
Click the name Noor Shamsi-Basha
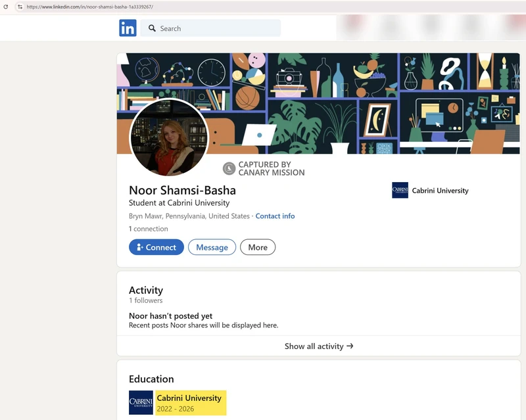(x=182, y=190)
